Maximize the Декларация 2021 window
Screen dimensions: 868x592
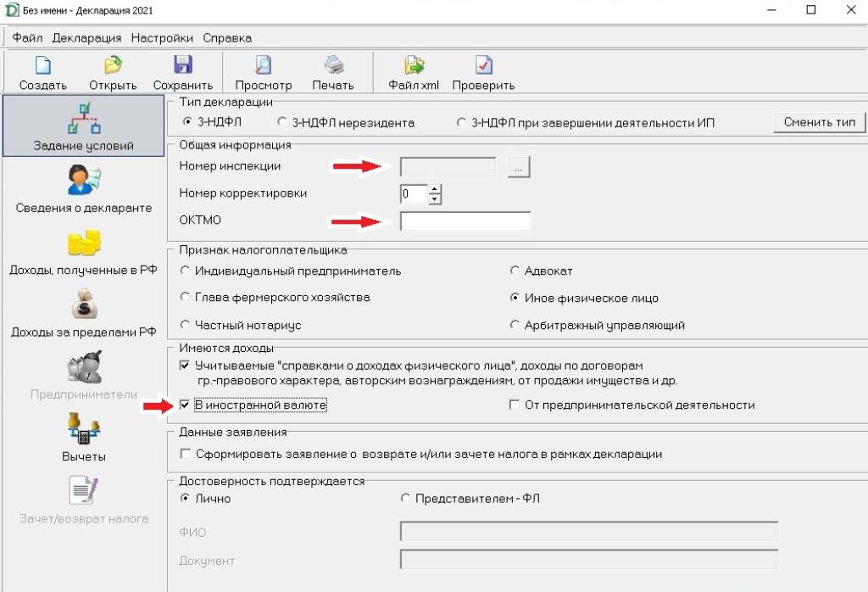(x=811, y=9)
